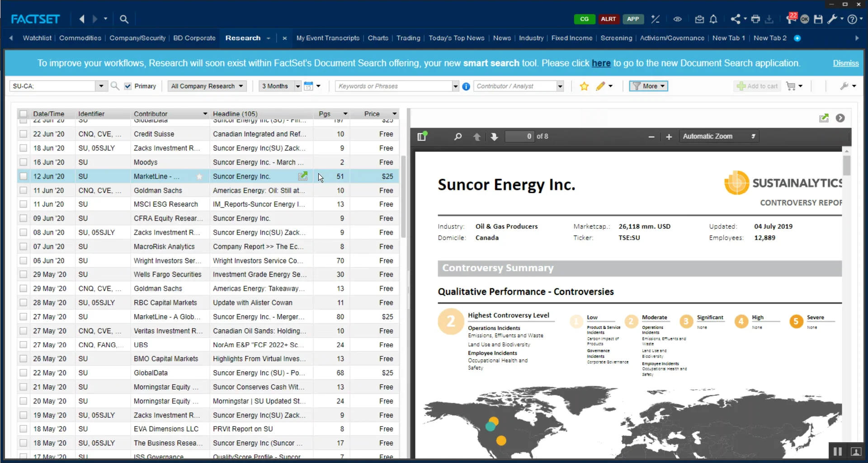Go to next page with down arrow
Screen dimensions: 868x463
(x=494, y=137)
